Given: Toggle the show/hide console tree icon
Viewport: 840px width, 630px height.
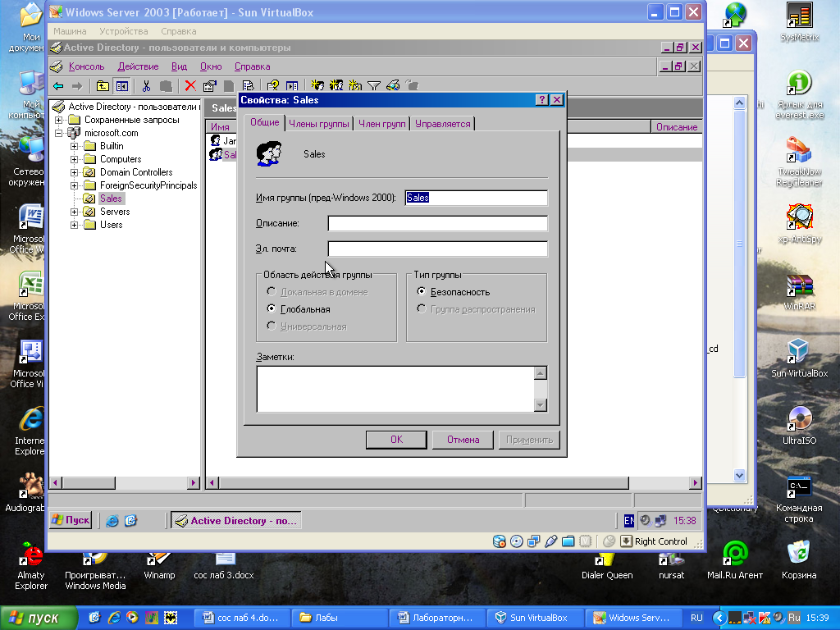Looking at the screenshot, I should [122, 85].
